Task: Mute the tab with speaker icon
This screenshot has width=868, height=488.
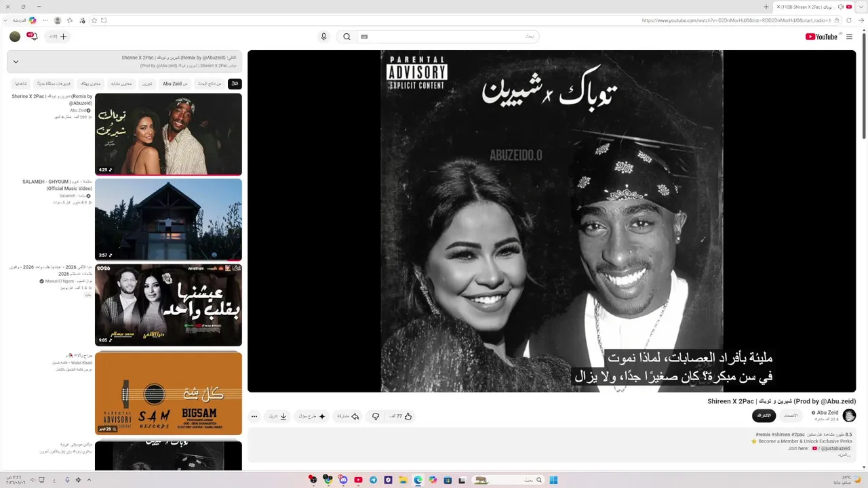Action: pyautogui.click(x=841, y=7)
